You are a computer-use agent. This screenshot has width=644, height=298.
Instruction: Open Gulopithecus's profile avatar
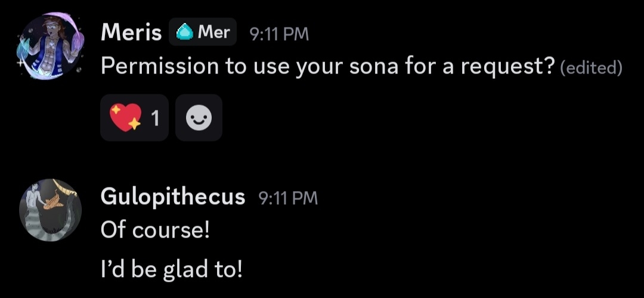(x=50, y=210)
